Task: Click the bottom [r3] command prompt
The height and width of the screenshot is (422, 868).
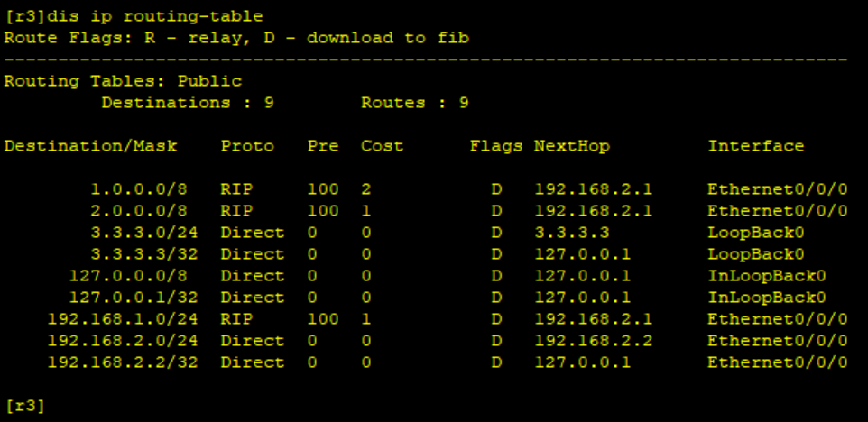Action: coord(24,406)
